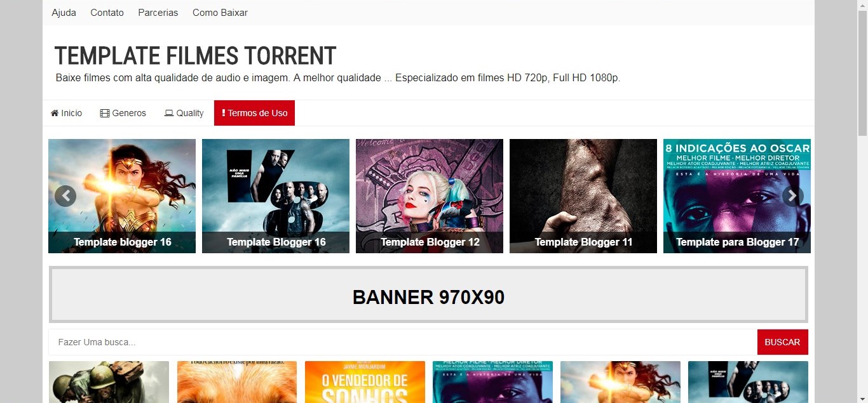Click the exclamation icon on Termos de Uso

(223, 113)
